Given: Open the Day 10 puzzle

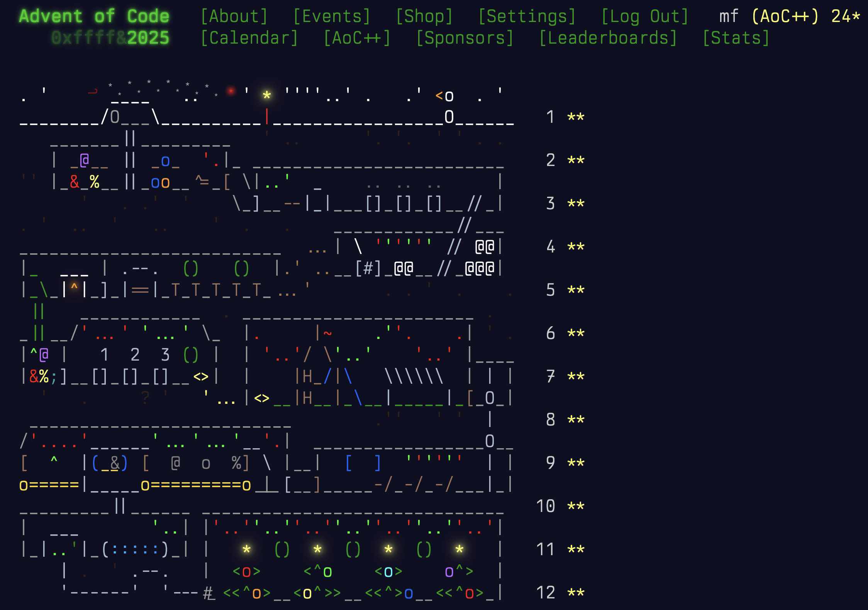Looking at the screenshot, I should click(x=546, y=506).
